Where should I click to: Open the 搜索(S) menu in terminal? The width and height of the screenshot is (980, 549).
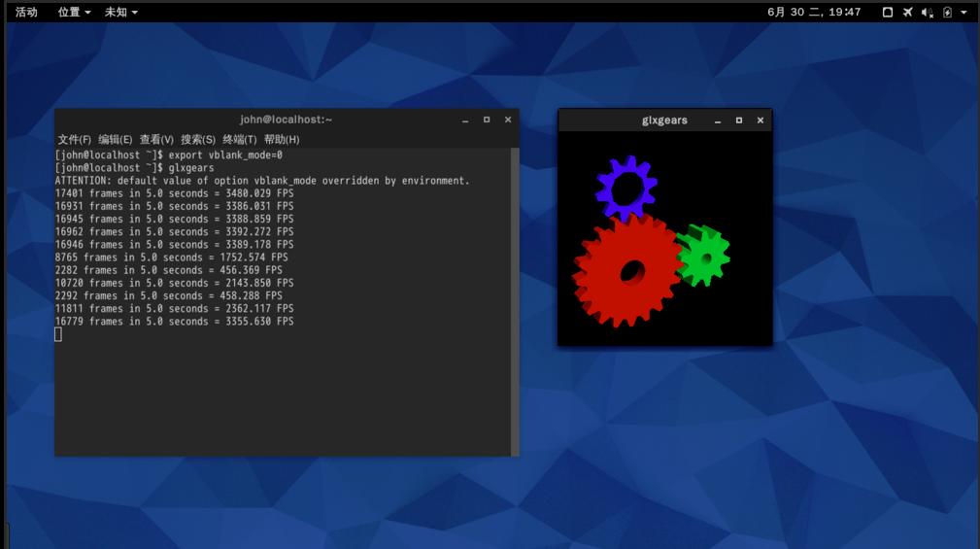point(198,140)
